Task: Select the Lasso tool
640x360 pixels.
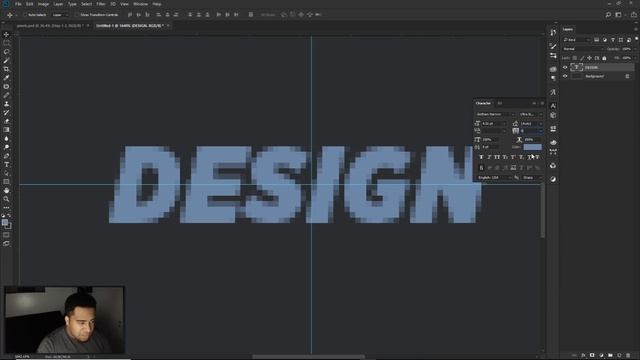Action: pyautogui.click(x=6, y=52)
